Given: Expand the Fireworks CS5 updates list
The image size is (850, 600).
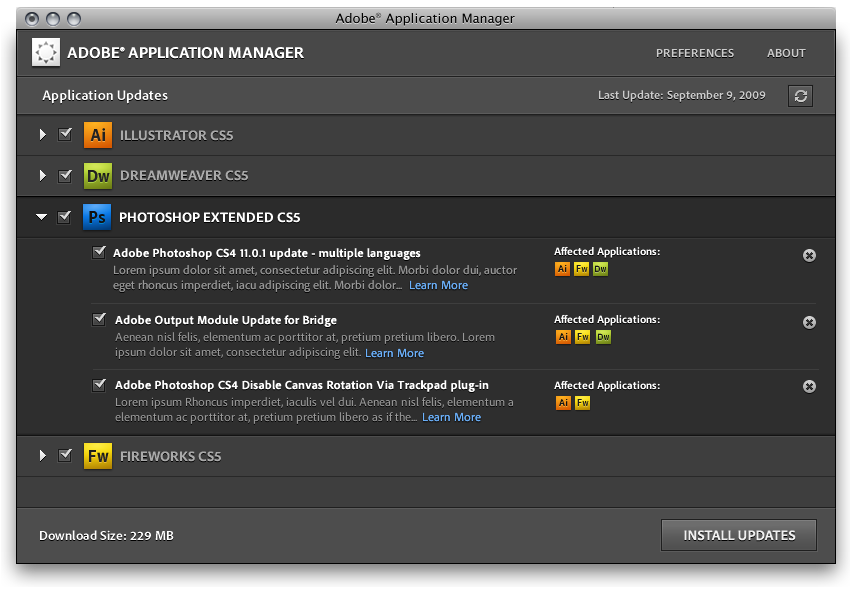Looking at the screenshot, I should [x=43, y=456].
